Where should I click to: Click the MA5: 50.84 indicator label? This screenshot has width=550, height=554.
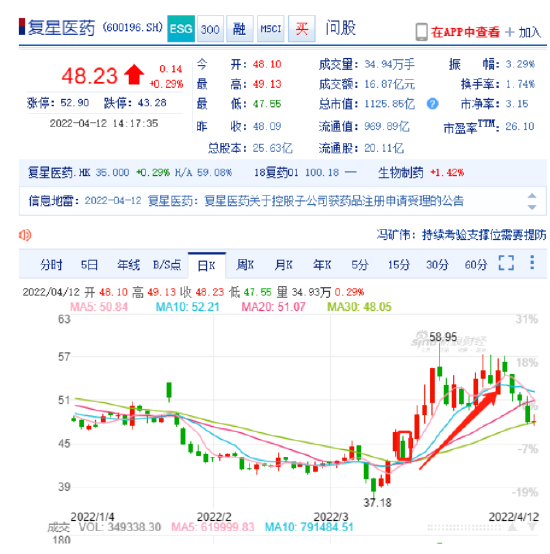tap(99, 307)
